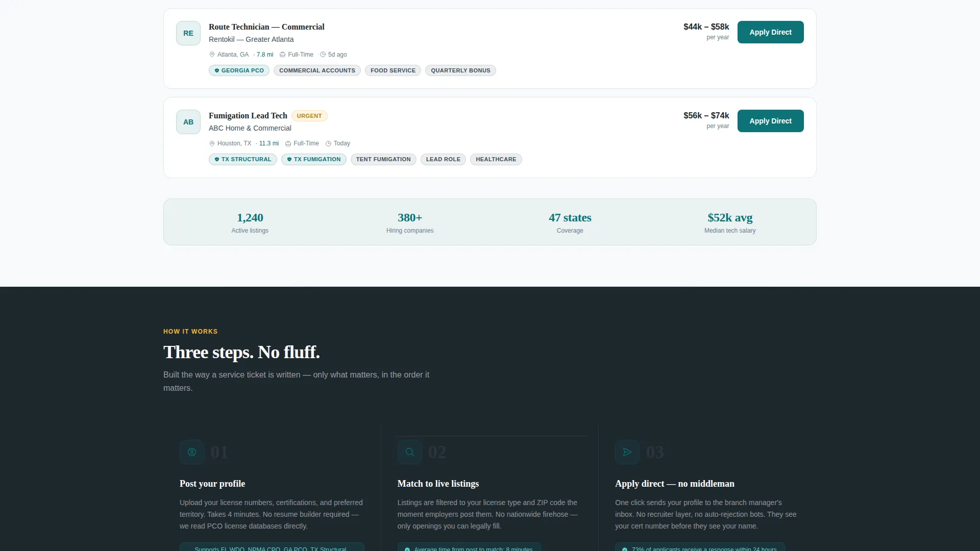Select the GEORGIA PCO tag
The height and width of the screenshot is (551, 980).
pyautogui.click(x=239, y=70)
